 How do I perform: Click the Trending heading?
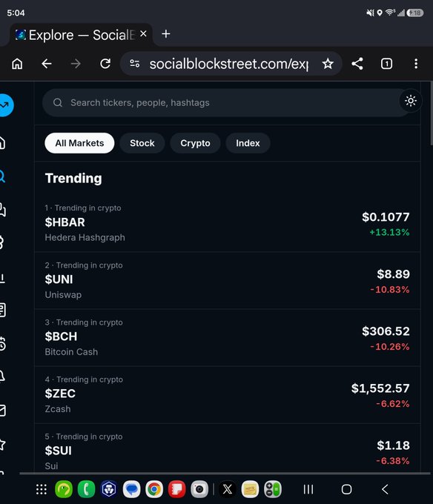click(x=73, y=179)
